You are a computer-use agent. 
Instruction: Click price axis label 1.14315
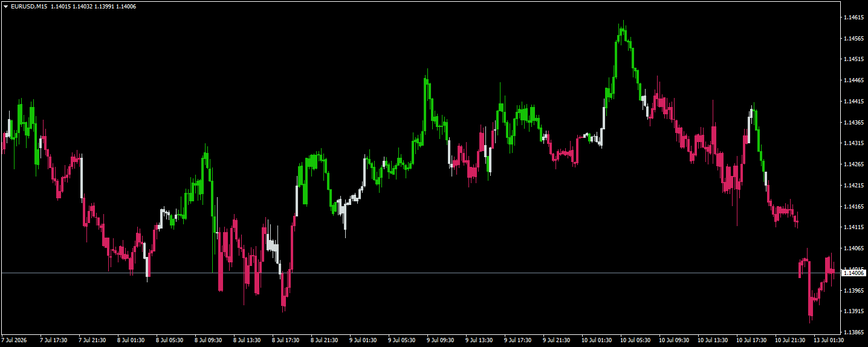[x=853, y=143]
